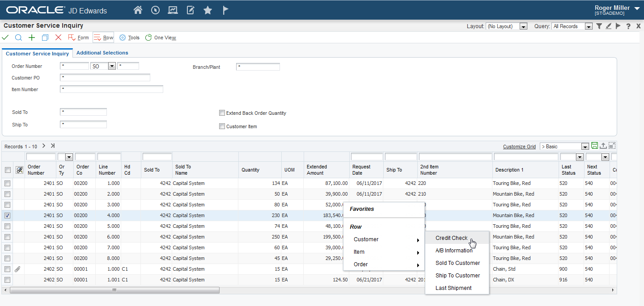The width and height of the screenshot is (644, 306).
Task: Click the Copy icon in toolbar
Action: click(45, 38)
